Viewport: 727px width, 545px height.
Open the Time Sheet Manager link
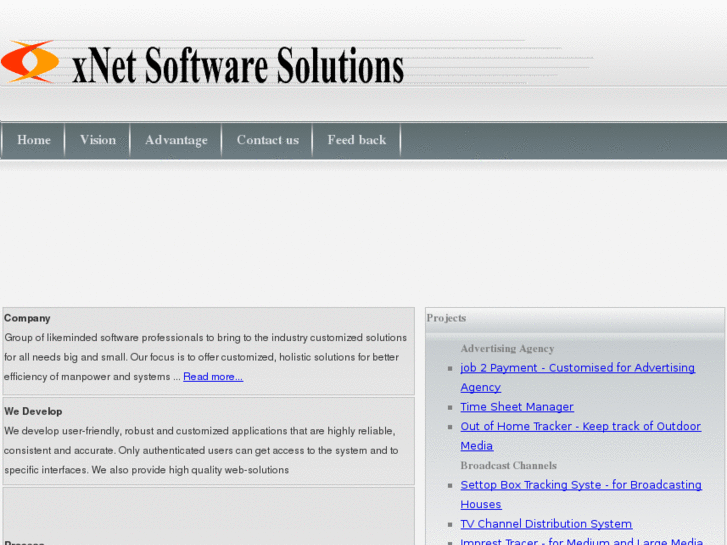pos(516,407)
